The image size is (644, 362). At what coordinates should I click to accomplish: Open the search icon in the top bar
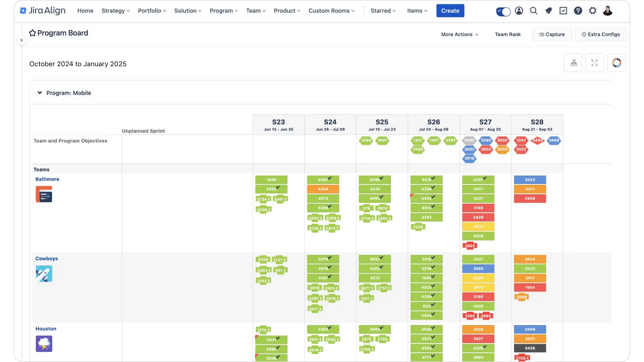(533, 10)
